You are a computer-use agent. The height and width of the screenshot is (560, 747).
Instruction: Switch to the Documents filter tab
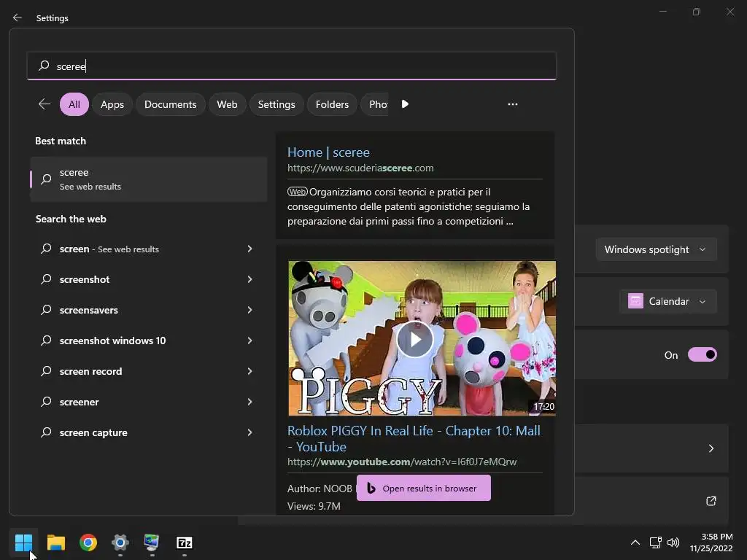170,104
